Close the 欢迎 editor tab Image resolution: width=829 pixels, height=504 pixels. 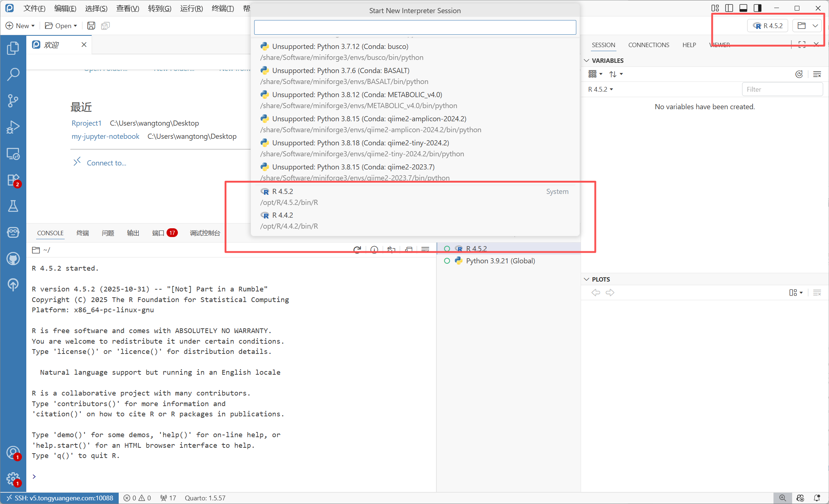pyautogui.click(x=84, y=45)
